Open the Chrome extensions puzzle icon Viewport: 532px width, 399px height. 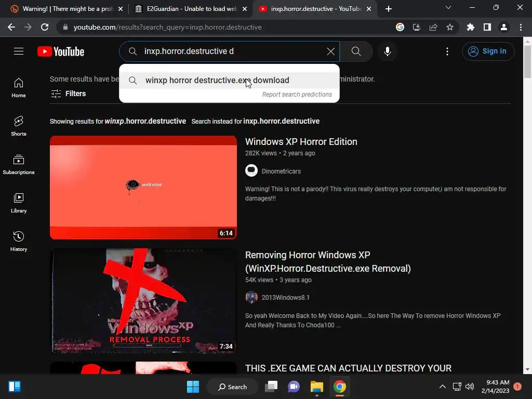coord(470,27)
